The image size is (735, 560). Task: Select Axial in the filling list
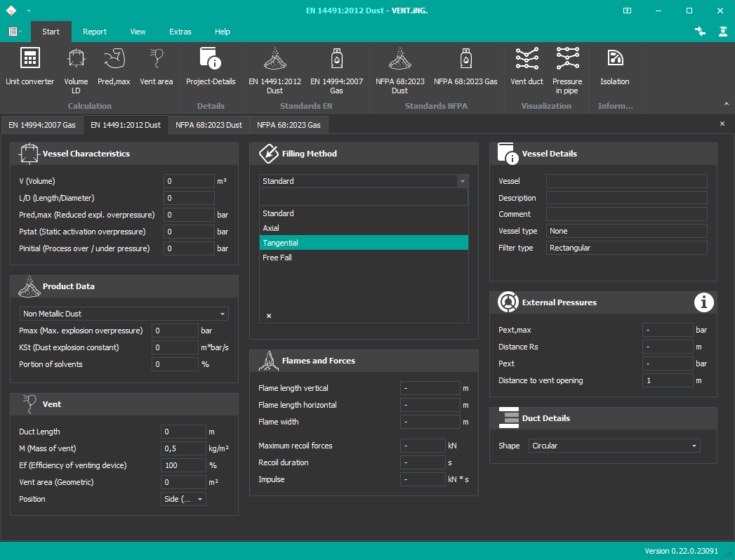click(x=271, y=228)
